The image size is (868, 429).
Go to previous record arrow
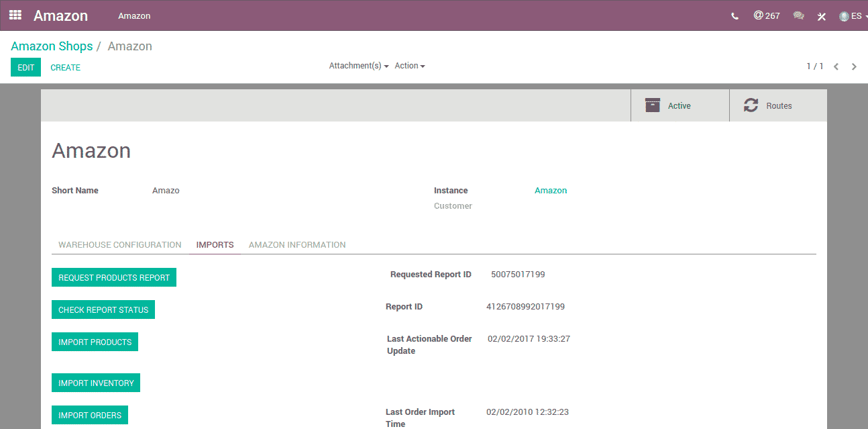pyautogui.click(x=836, y=66)
